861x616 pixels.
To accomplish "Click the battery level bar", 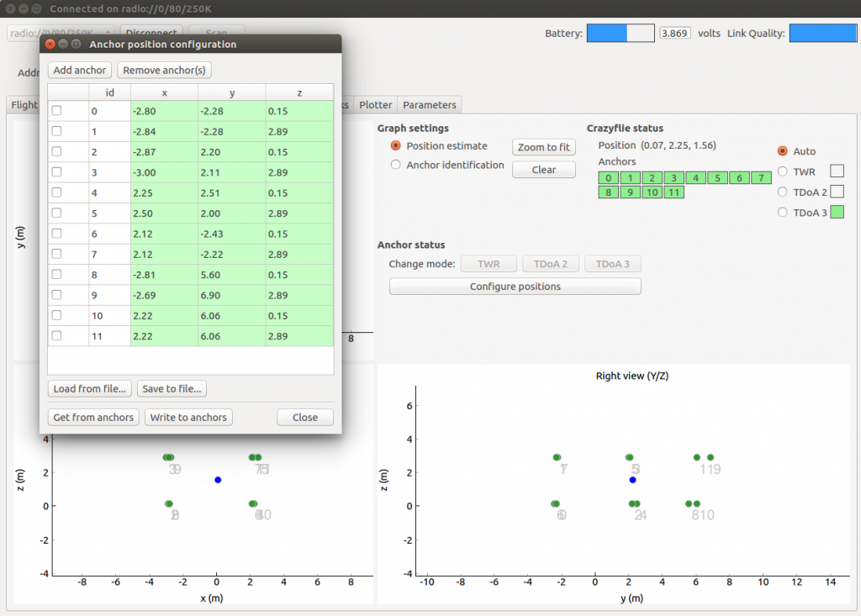I will [621, 33].
